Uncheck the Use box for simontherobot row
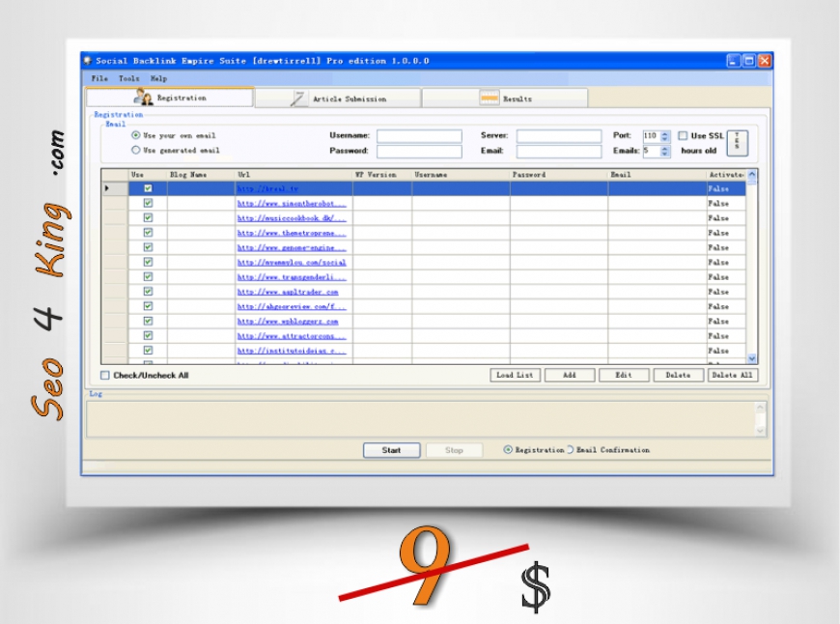The width and height of the screenshot is (840, 624). (x=148, y=203)
